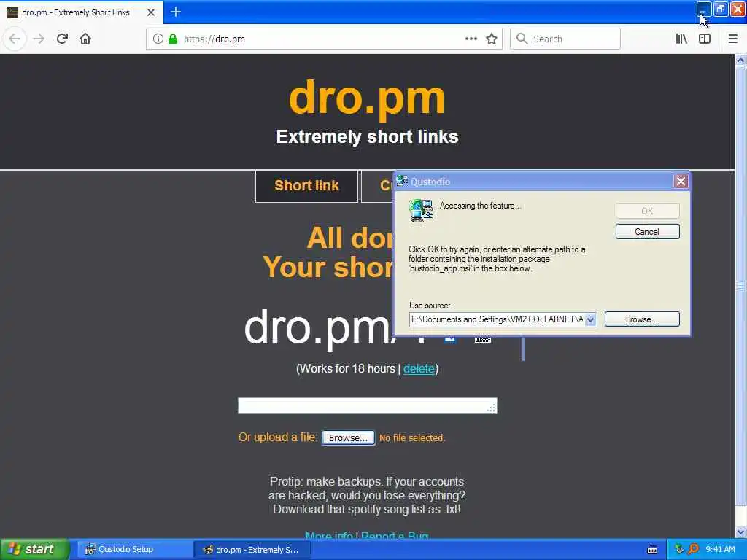Restore down the Firefox window
This screenshot has height=560, width=747.
pos(720,9)
